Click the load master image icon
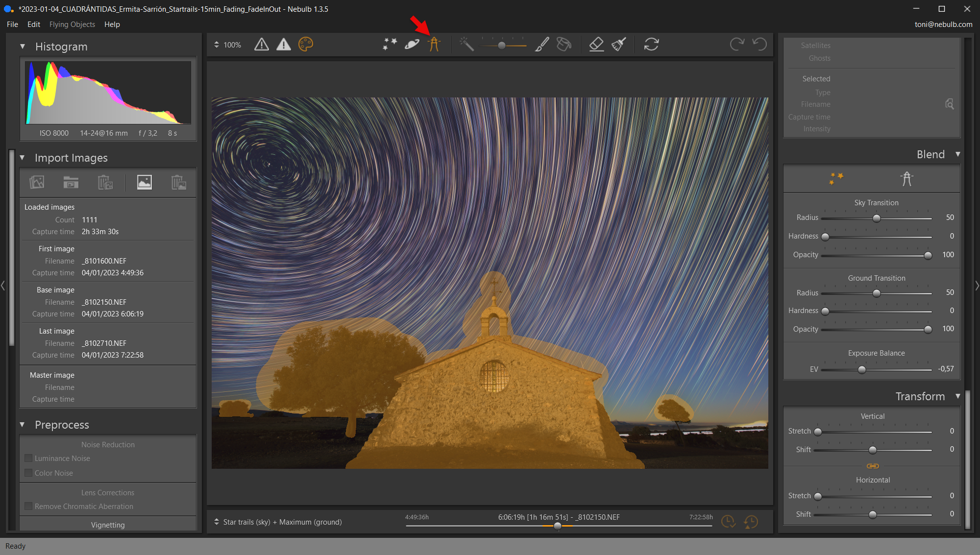Viewport: 980px width, 555px height. [x=144, y=182]
